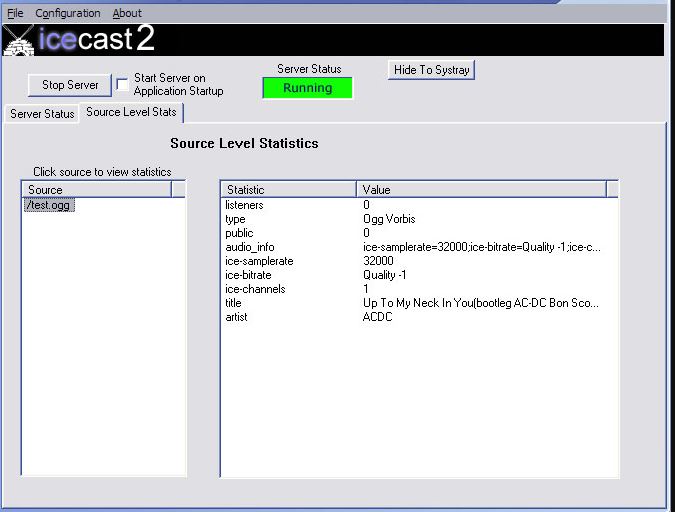This screenshot has width=675, height=512.
Task: Select the Source Level Stats tab
Action: coord(131,112)
